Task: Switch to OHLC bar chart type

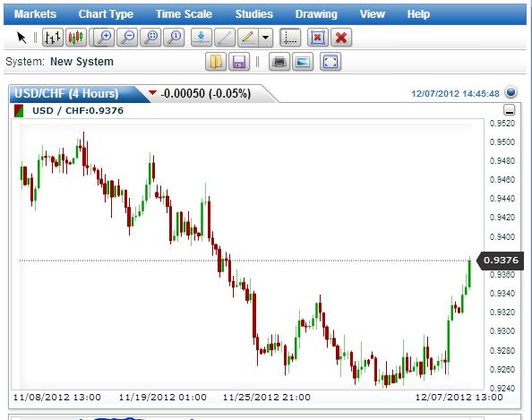Action: coord(53,38)
